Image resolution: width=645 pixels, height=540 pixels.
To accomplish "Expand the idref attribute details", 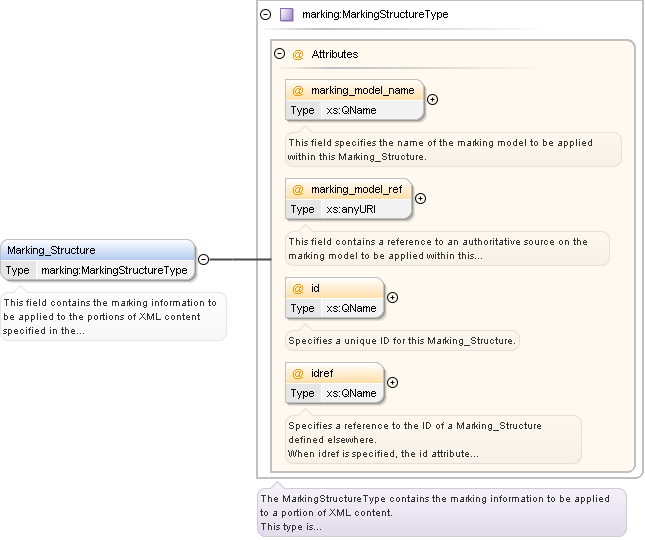I will point(392,382).
